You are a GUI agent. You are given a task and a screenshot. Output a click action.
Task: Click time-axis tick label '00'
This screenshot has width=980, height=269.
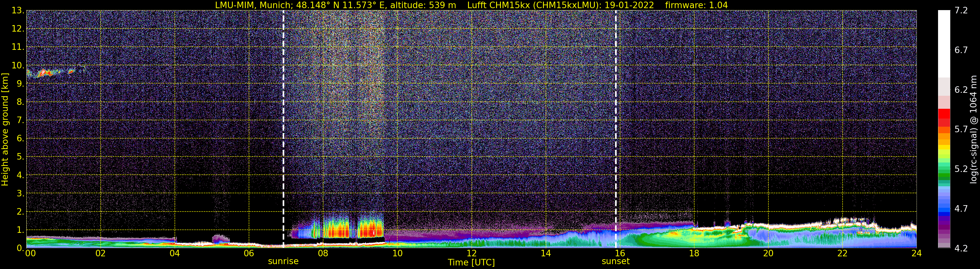click(30, 253)
